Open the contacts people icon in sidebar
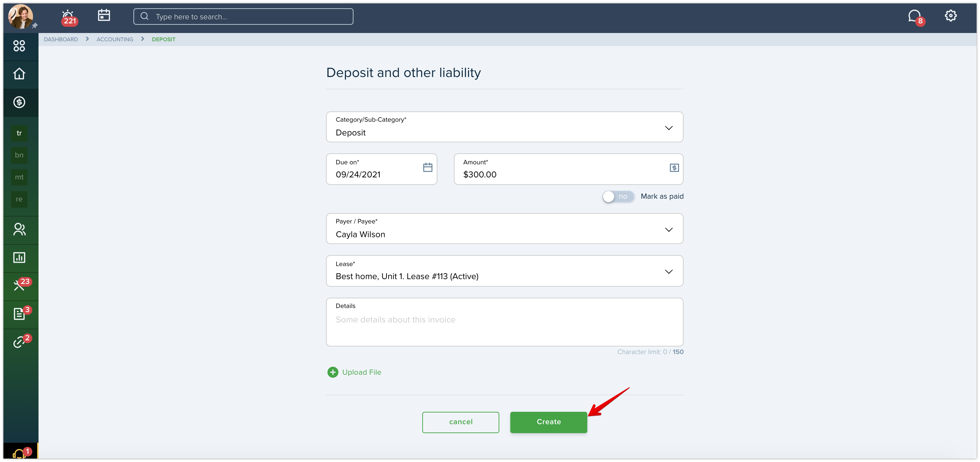The height and width of the screenshot is (462, 980). [19, 229]
